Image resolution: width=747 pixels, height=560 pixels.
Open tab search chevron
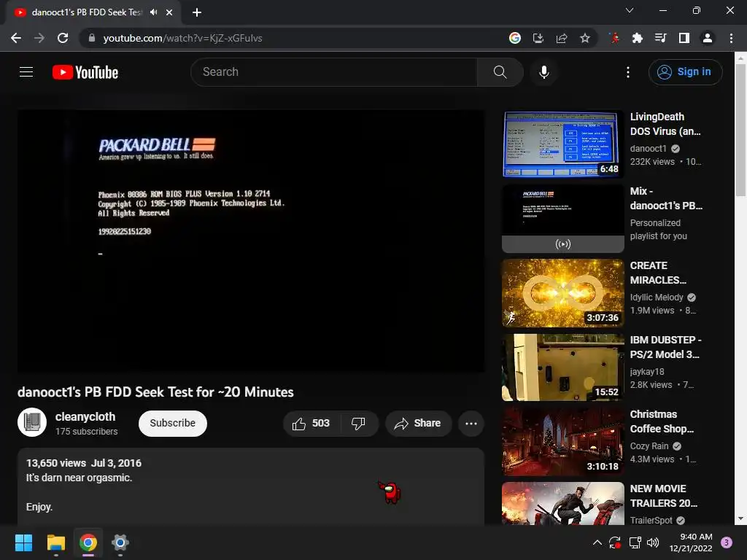630,10
